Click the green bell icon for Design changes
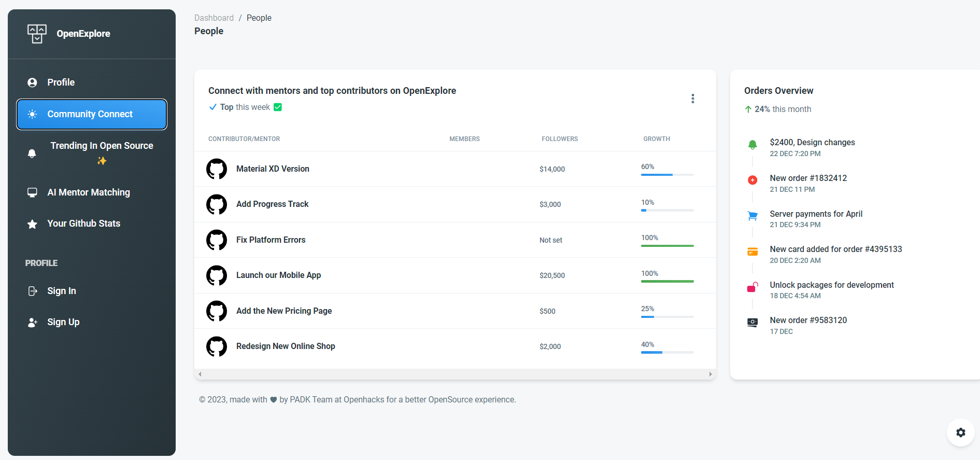The height and width of the screenshot is (460, 980). coord(752,145)
